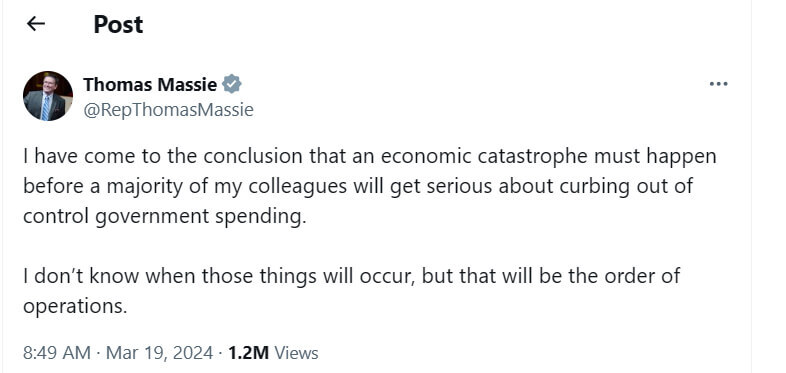The width and height of the screenshot is (786, 373).
Task: Click the blue verified badge icon
Action: (x=232, y=84)
